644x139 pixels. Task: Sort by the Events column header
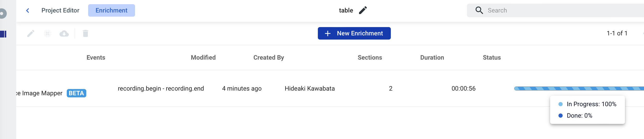(x=96, y=58)
